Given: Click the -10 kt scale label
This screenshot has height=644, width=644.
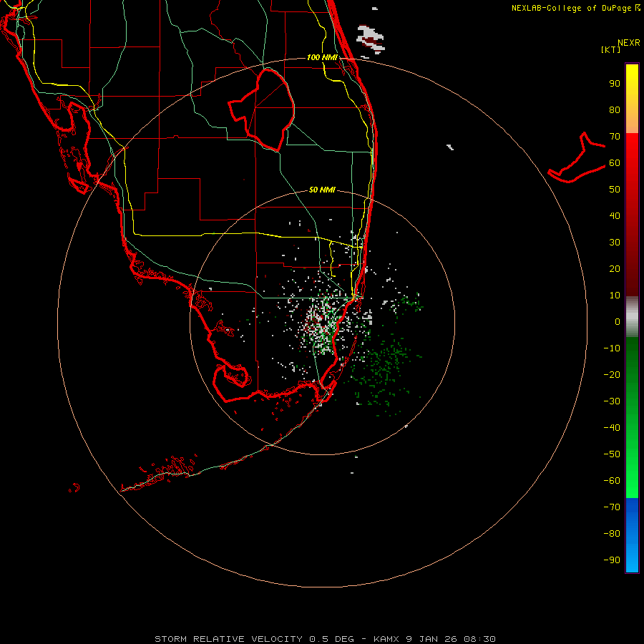Looking at the screenshot, I should [x=612, y=348].
